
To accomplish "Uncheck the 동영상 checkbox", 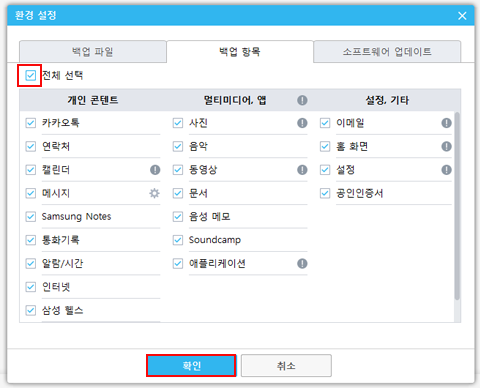I will tap(178, 170).
